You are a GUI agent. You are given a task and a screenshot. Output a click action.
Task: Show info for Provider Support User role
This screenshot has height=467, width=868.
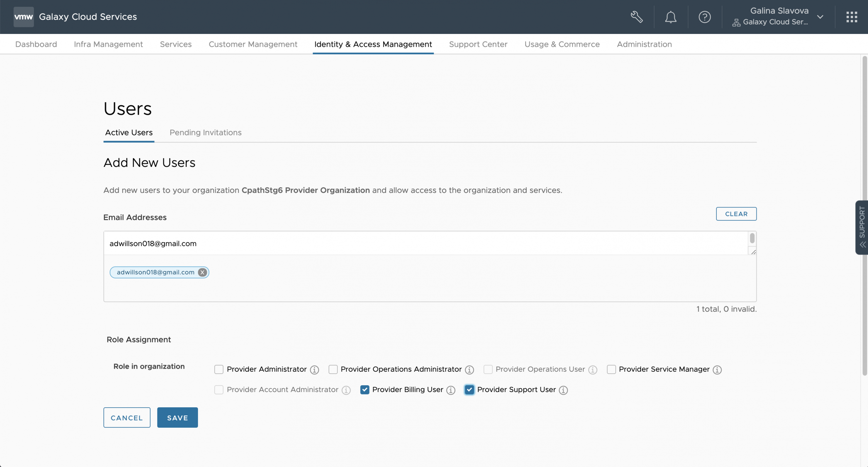(563, 390)
